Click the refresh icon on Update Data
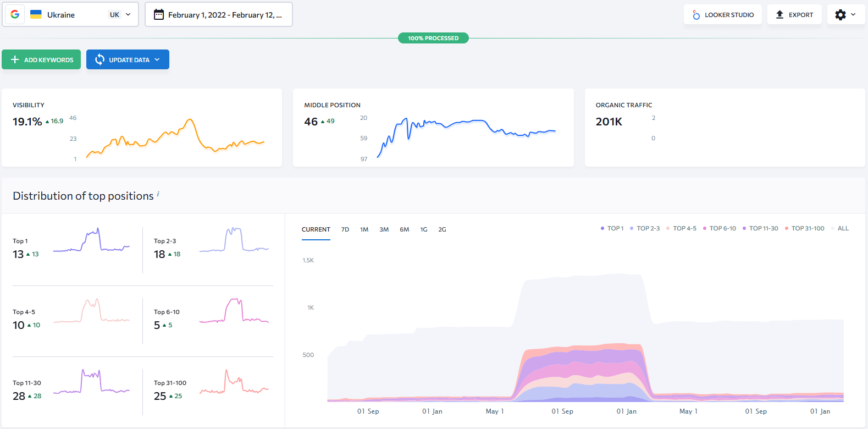Image resolution: width=868 pixels, height=429 pixels. [99, 59]
